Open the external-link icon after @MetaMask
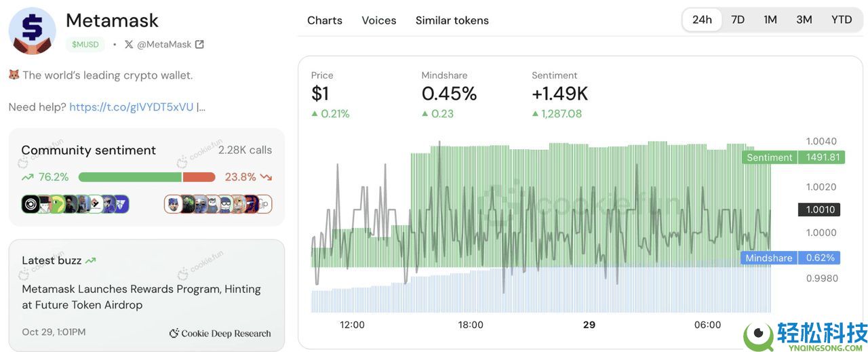This screenshot has width=868, height=352. [x=199, y=44]
